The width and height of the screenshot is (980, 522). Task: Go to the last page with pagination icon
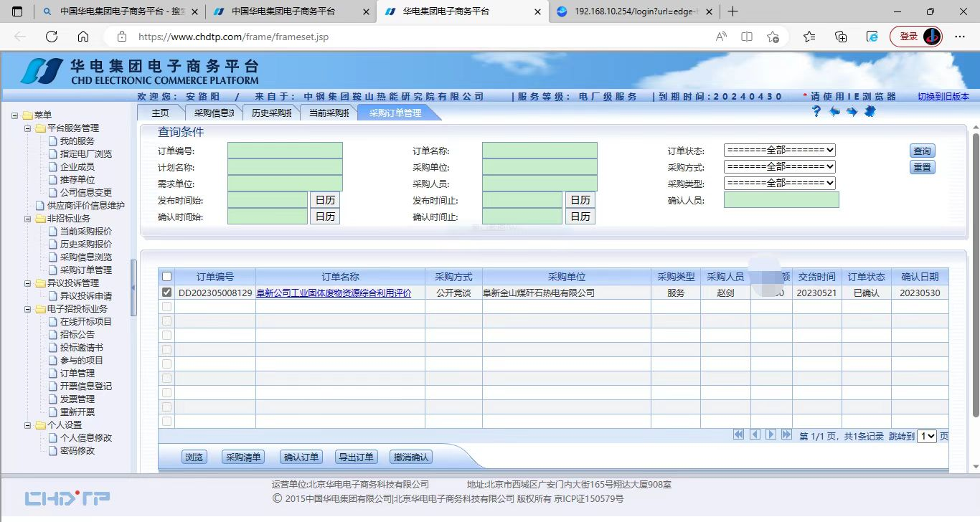[787, 434]
